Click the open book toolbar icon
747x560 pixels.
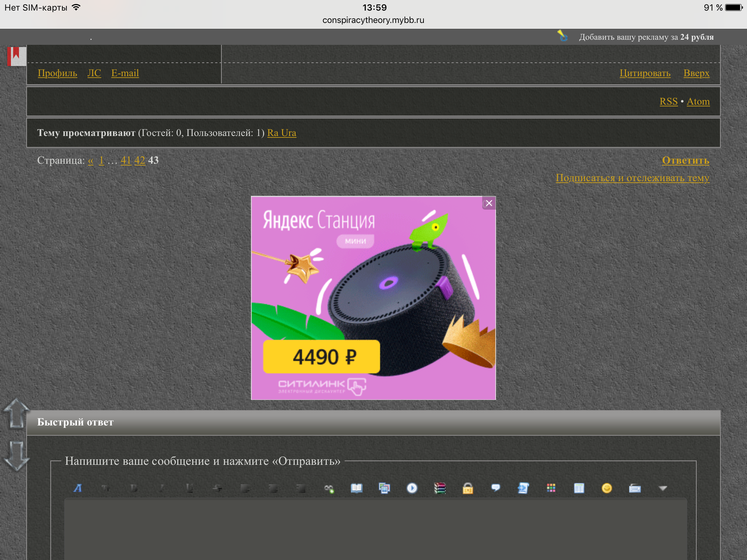click(356, 488)
